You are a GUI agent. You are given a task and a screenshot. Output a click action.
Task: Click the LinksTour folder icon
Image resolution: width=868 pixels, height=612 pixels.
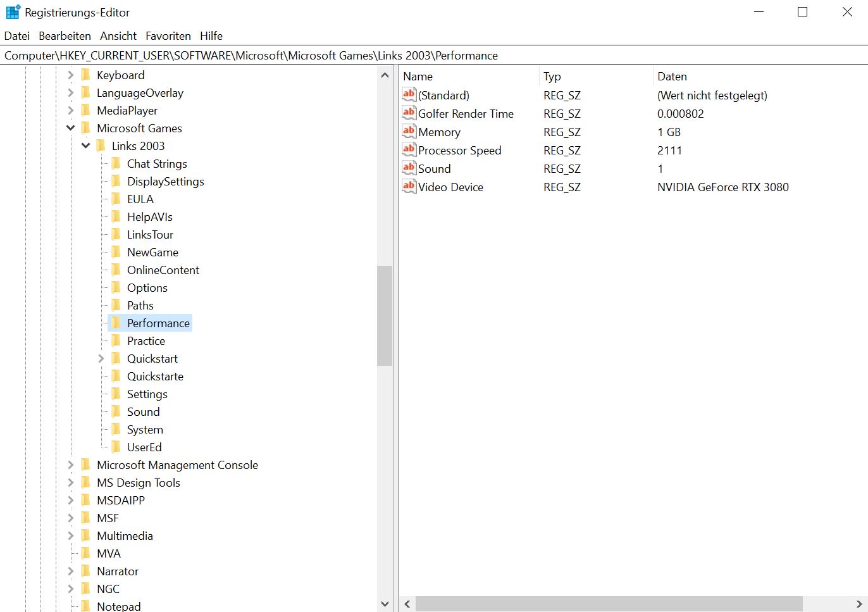(116, 234)
